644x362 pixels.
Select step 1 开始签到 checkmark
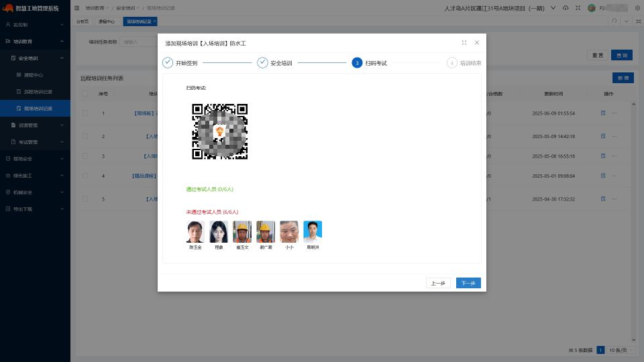(x=168, y=63)
